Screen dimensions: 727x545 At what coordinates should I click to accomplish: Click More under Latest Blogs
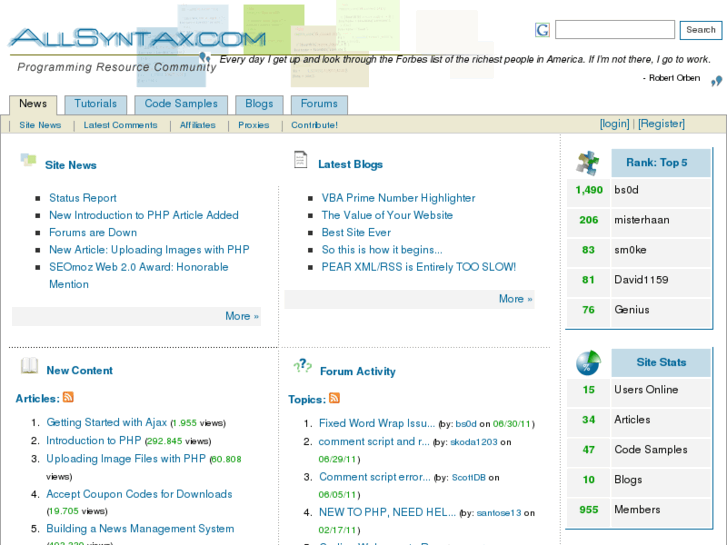pyautogui.click(x=516, y=299)
